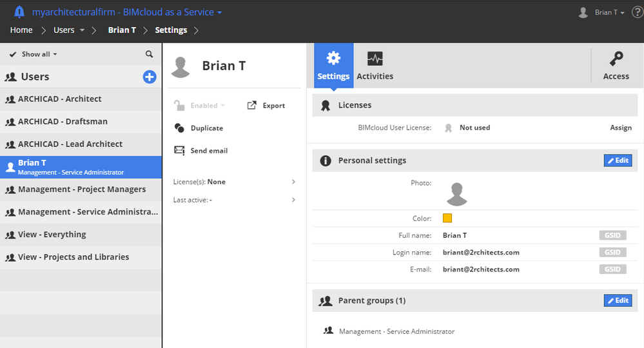Select ARCHICAD - Architect group

pyautogui.click(x=81, y=99)
